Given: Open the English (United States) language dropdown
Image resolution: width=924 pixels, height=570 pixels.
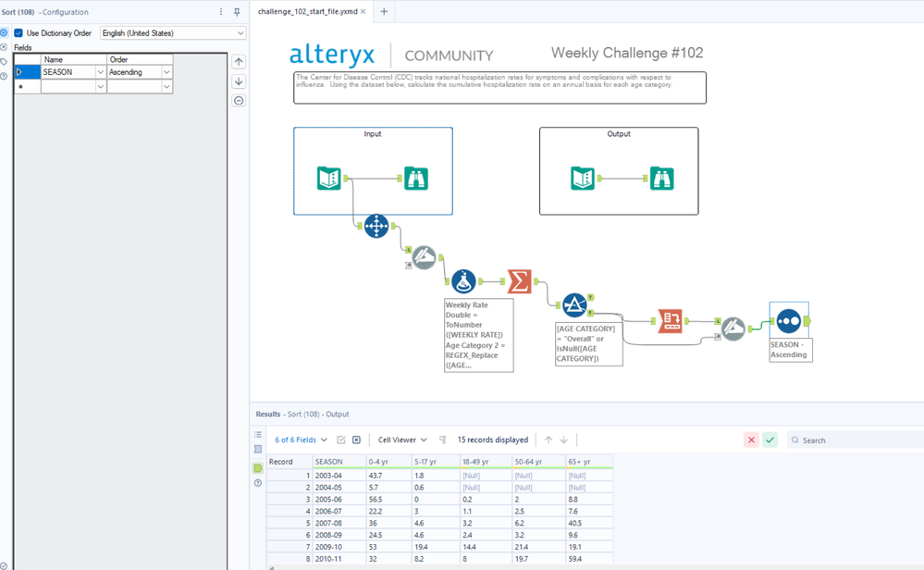Looking at the screenshot, I should (173, 33).
